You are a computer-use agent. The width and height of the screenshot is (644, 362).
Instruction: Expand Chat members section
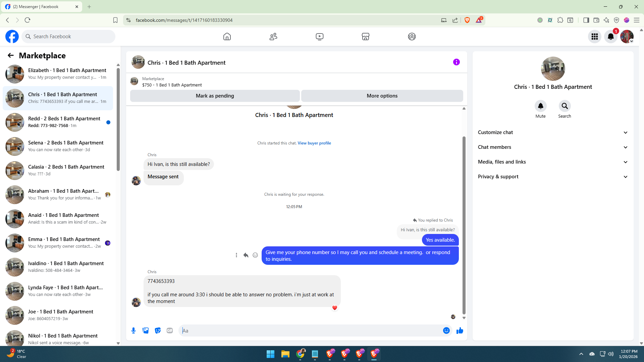[x=553, y=147]
